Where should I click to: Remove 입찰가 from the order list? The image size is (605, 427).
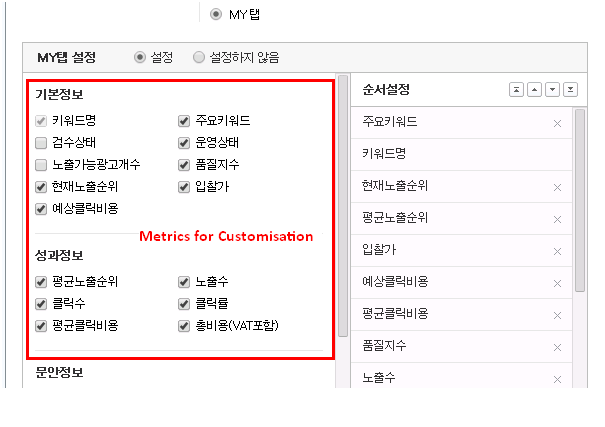click(x=557, y=250)
